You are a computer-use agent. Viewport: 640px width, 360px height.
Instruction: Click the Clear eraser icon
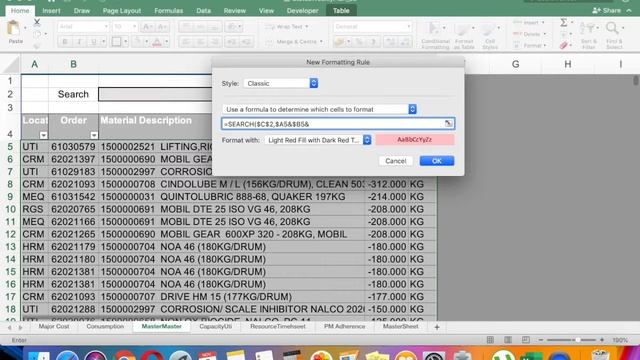tap(564, 45)
